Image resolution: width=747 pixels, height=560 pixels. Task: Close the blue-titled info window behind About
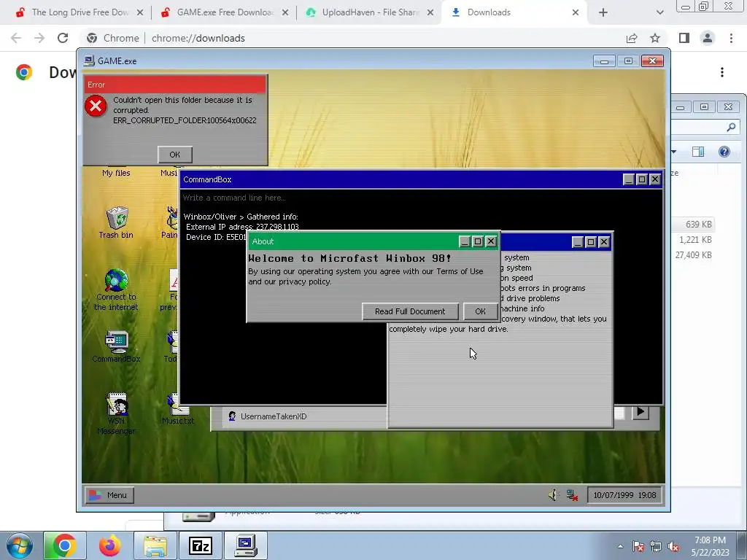603,242
